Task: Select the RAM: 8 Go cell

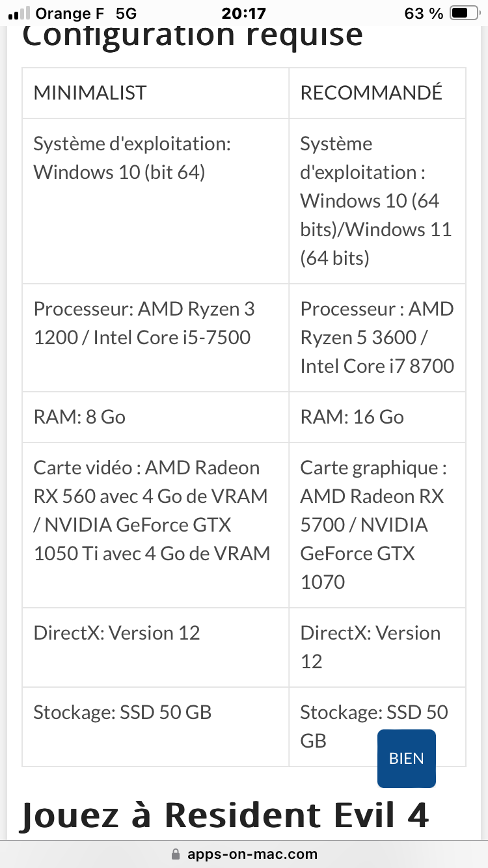Action: [79, 416]
